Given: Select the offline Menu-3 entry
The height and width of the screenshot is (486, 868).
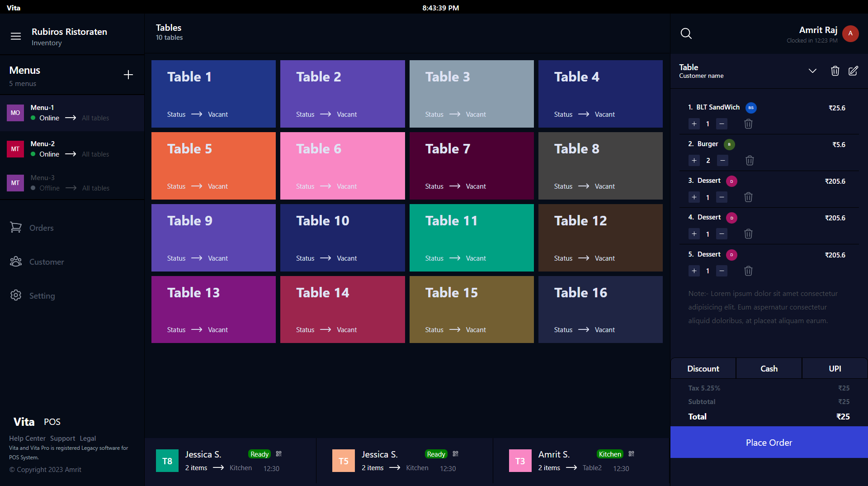Looking at the screenshot, I should coord(72,183).
